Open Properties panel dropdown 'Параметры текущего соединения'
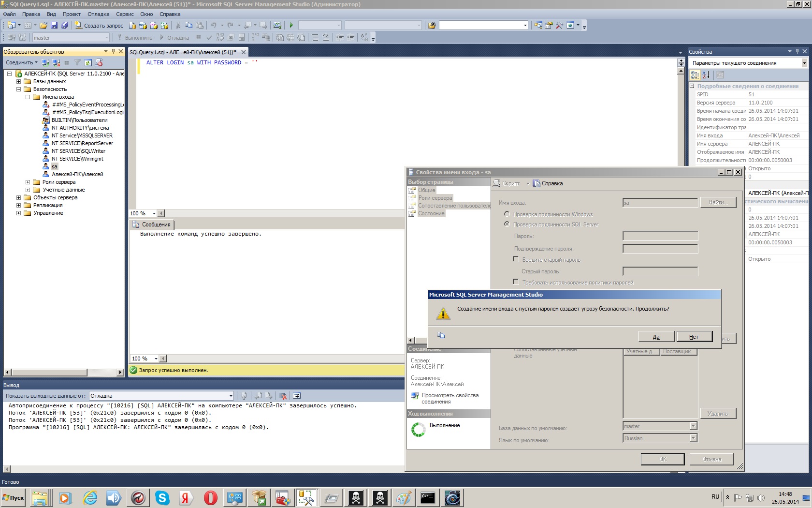Viewport: 812px width, 508px height. pos(804,63)
